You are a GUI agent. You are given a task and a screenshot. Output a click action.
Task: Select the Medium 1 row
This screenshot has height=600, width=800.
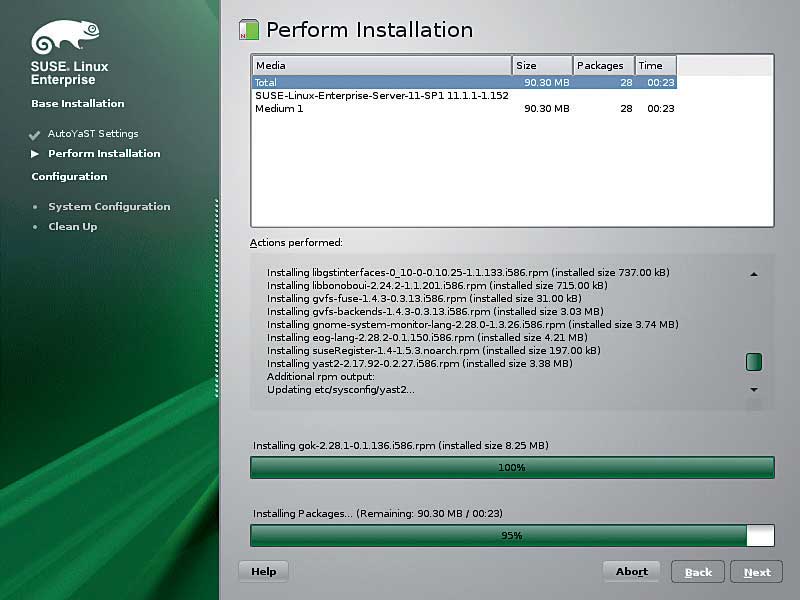(x=465, y=108)
